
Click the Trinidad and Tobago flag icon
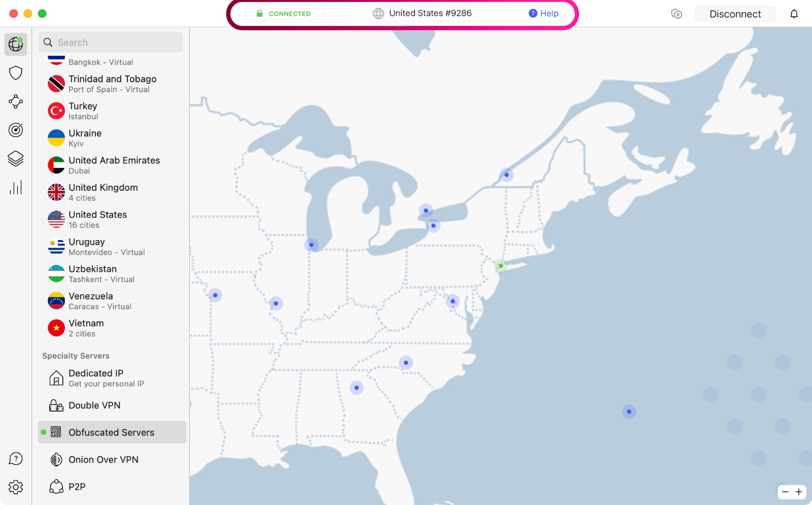click(56, 84)
